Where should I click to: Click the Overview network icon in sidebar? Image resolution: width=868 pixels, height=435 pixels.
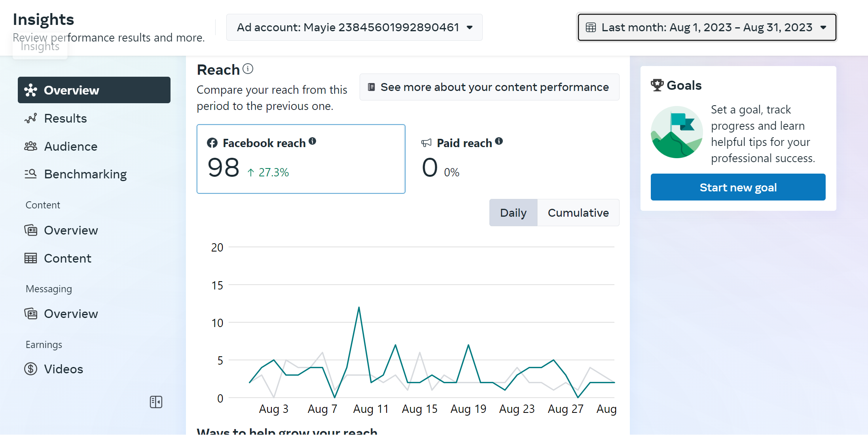(x=30, y=90)
